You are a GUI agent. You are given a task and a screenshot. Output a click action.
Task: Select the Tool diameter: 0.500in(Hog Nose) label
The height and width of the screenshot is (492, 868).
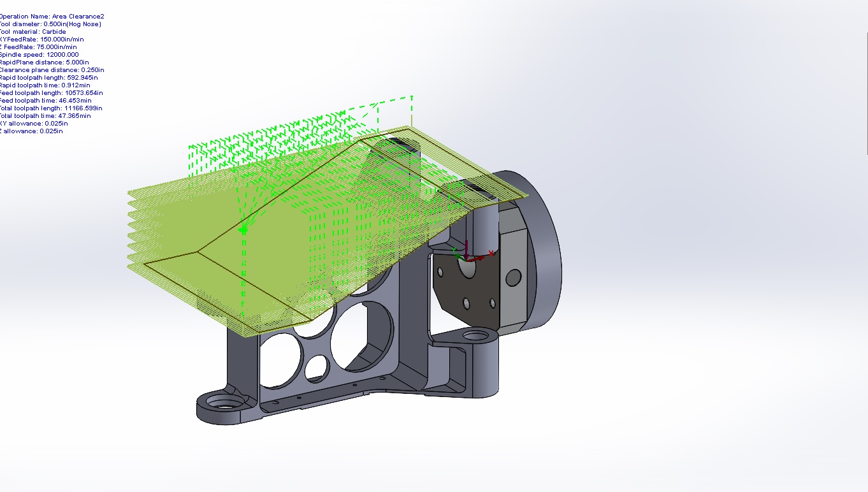pos(51,24)
